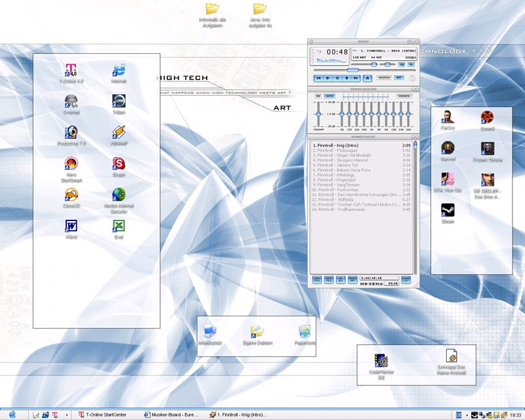This screenshot has height=420, width=525.
Task: Toggle the Winamp EQ window button
Action: (402, 64)
